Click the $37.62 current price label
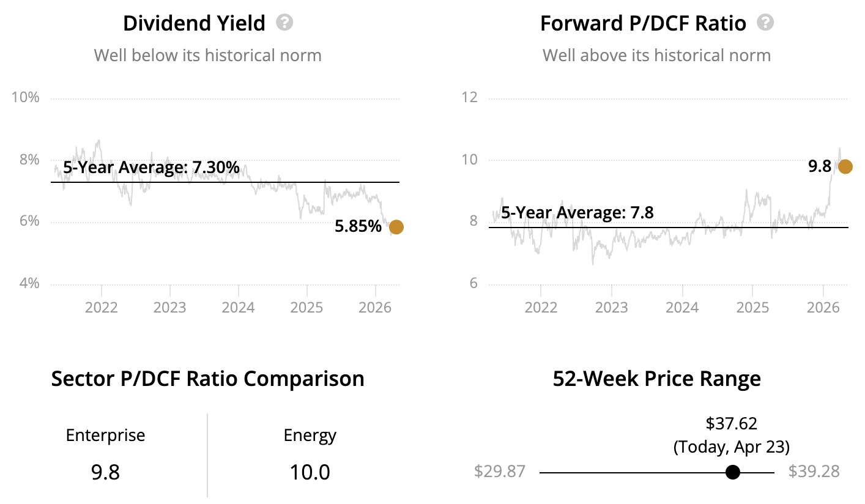Screen dimensions: 865x504 pyautogui.click(x=732, y=423)
